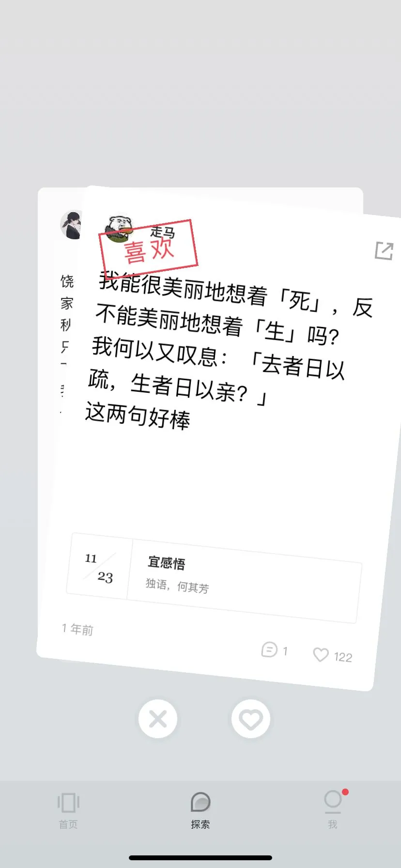Switch to the 探索 tab
Viewport: 401px width, 868px height.
(x=200, y=810)
